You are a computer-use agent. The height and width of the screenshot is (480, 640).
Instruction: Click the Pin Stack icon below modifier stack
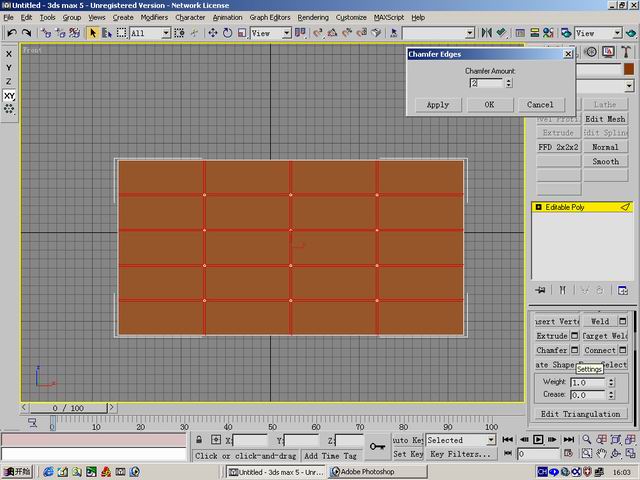(540, 290)
